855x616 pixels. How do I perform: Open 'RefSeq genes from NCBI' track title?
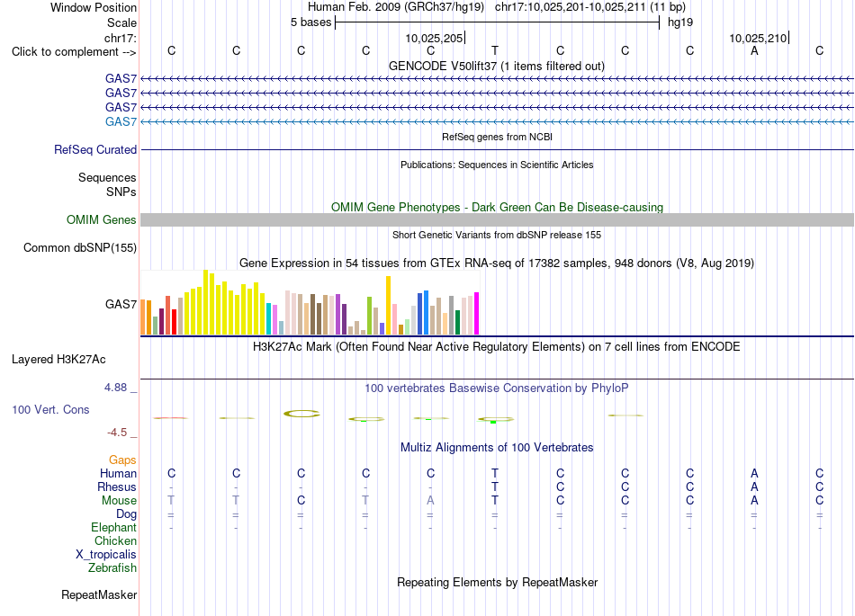(497, 137)
